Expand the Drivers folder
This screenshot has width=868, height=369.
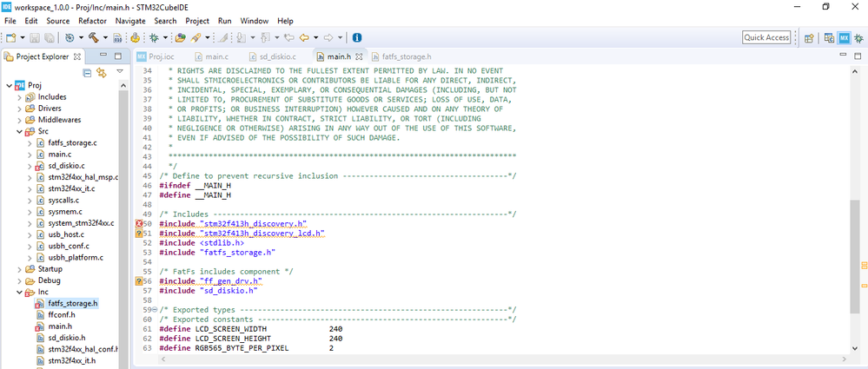pos(20,109)
